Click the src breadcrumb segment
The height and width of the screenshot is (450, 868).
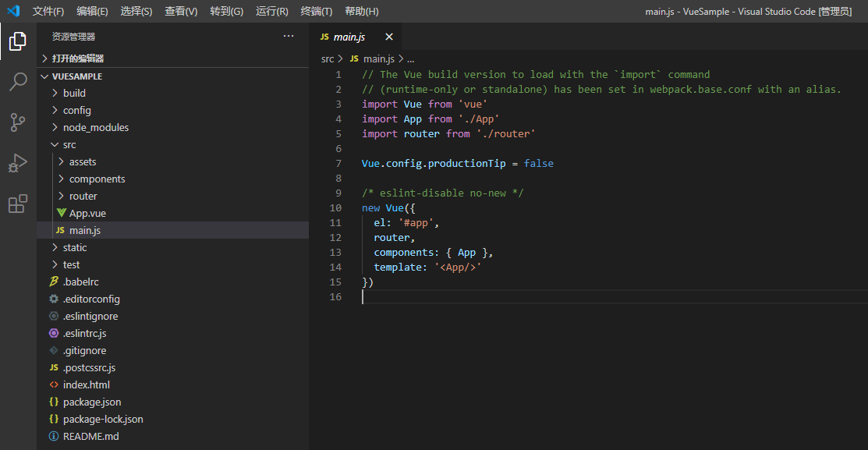328,58
